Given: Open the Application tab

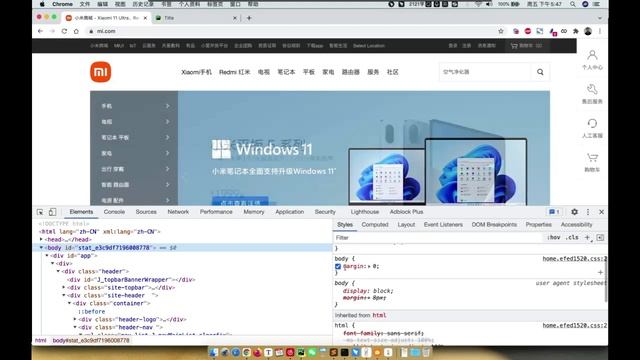Looking at the screenshot, I should click(x=289, y=212).
